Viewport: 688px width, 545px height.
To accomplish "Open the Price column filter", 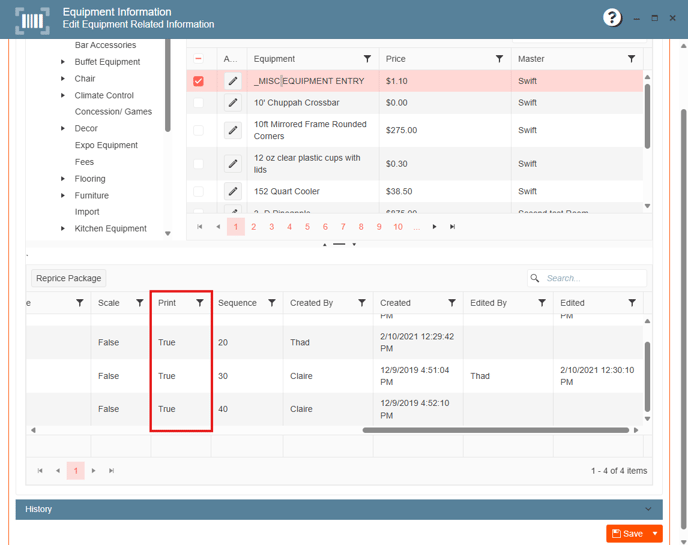I will coord(499,59).
